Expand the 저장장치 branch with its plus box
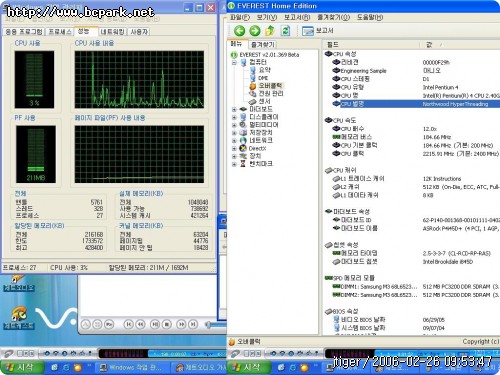The height and width of the screenshot is (375, 500). click(x=234, y=133)
